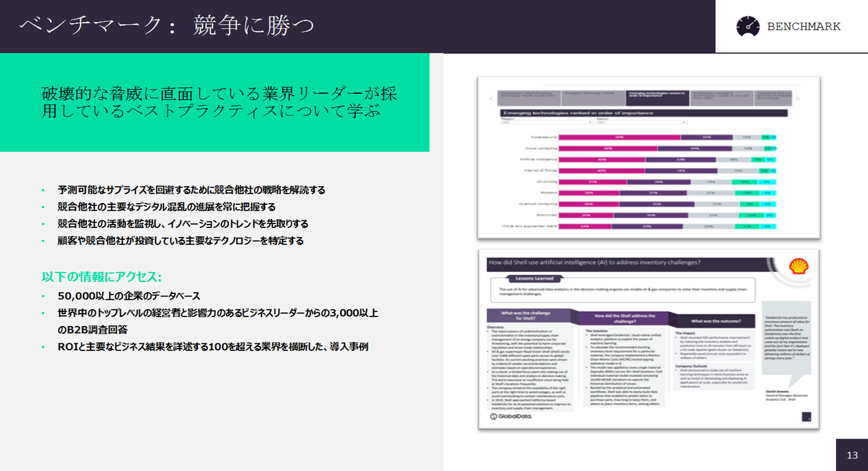Click the pink Cybersecurity bar segment
Image resolution: width=868 pixels, height=471 pixels.
point(619,137)
